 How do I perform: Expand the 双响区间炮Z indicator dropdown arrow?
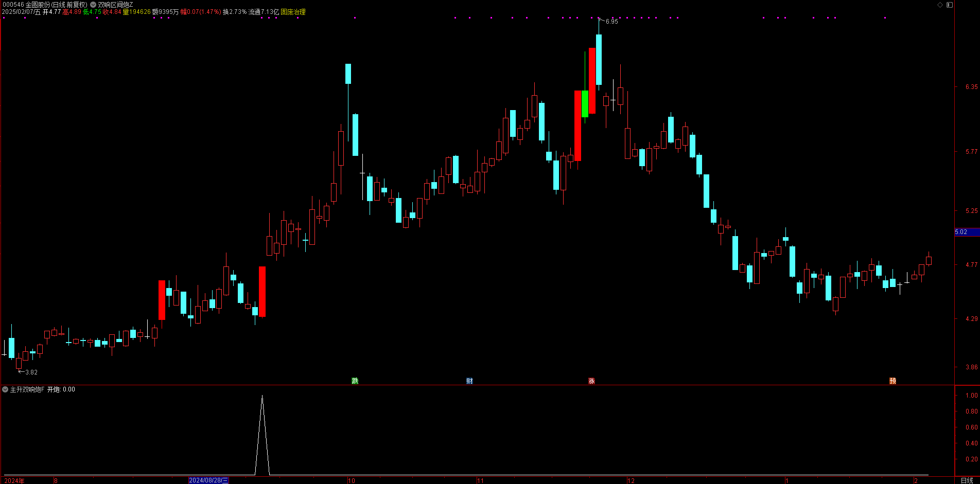coord(93,5)
